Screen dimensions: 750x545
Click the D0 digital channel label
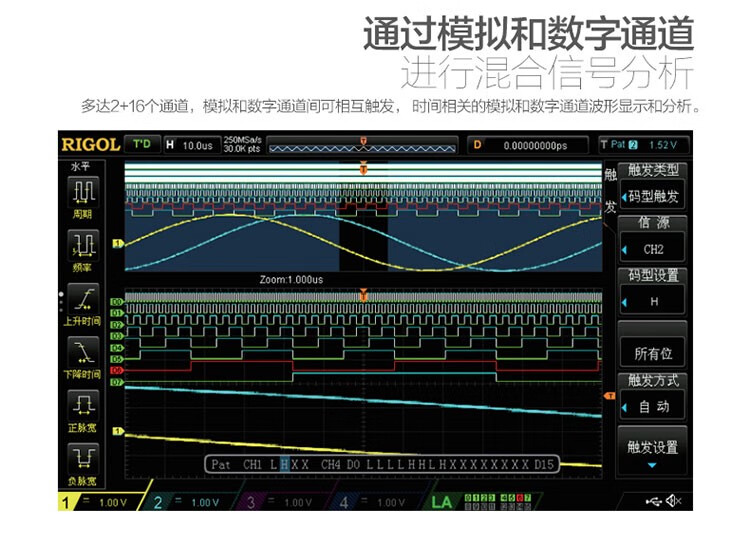(x=117, y=302)
